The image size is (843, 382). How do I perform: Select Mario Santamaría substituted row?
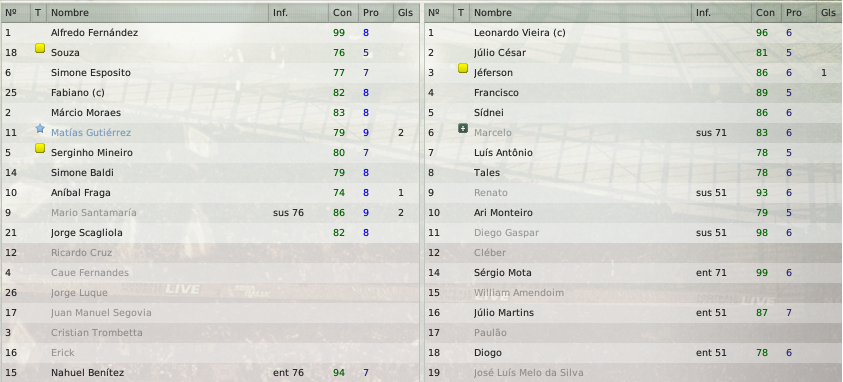pos(210,213)
